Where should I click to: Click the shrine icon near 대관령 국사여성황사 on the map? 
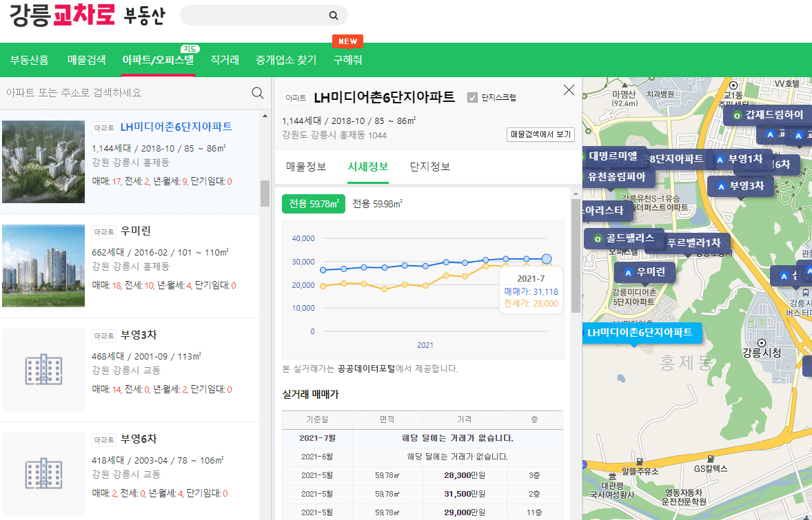coord(612,477)
